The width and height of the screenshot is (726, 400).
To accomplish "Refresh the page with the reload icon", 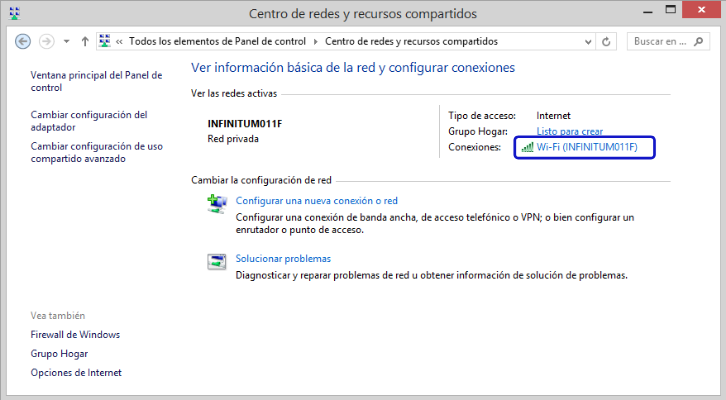I will pyautogui.click(x=606, y=42).
